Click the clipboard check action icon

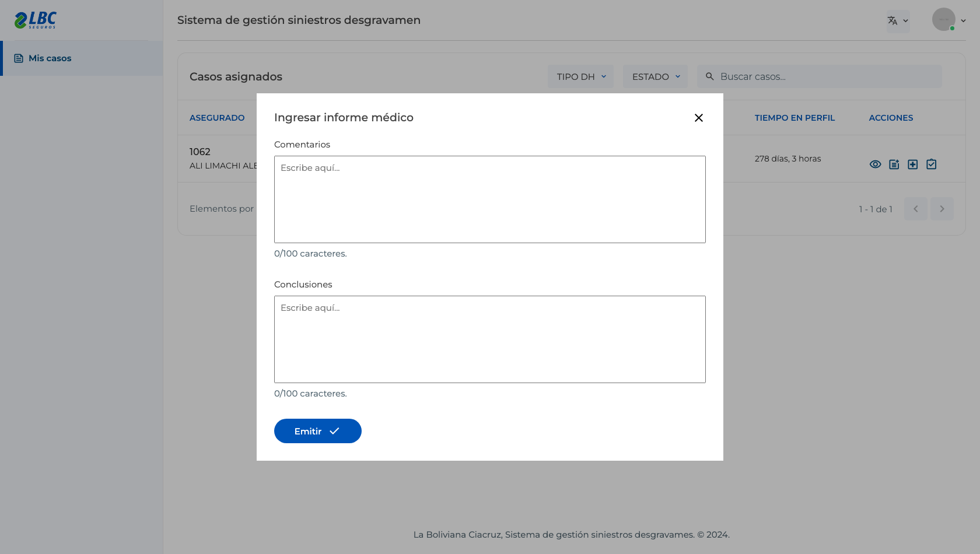pyautogui.click(x=932, y=164)
